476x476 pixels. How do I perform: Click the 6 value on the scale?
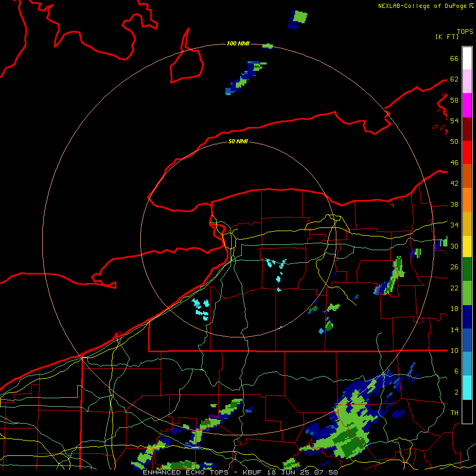[456, 371]
